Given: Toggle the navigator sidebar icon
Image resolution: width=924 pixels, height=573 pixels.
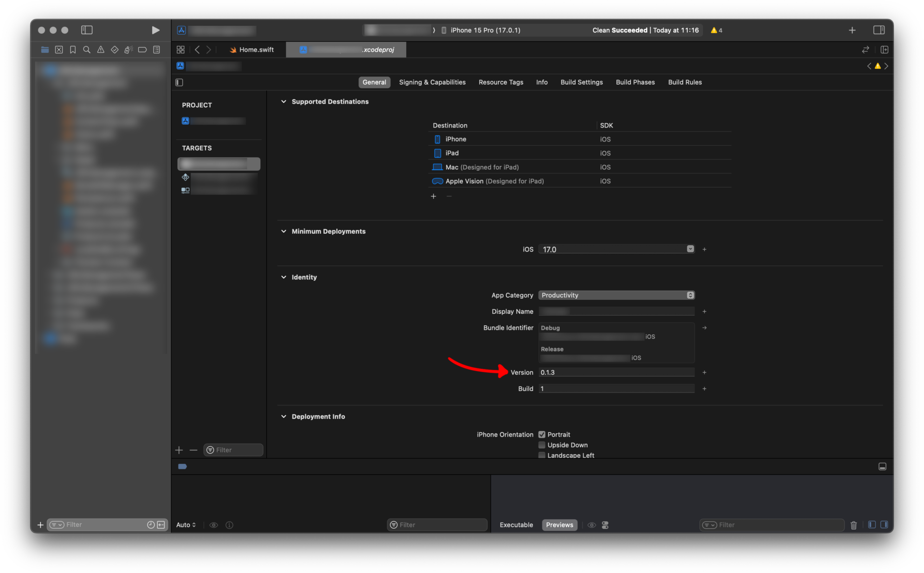Looking at the screenshot, I should pos(87,30).
